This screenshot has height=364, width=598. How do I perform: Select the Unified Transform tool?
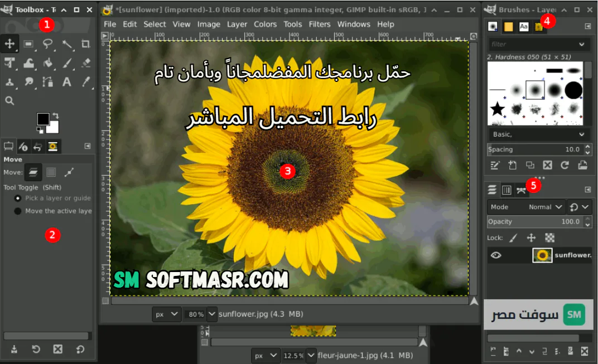(x=9, y=63)
